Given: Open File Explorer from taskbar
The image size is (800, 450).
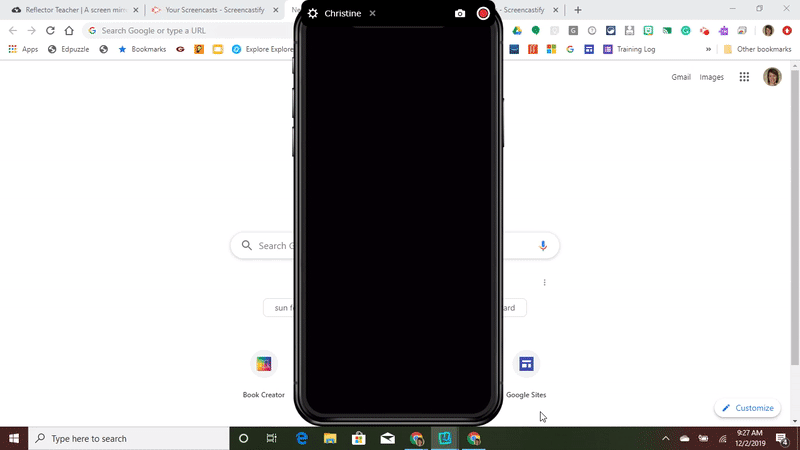Looking at the screenshot, I should tap(330, 438).
